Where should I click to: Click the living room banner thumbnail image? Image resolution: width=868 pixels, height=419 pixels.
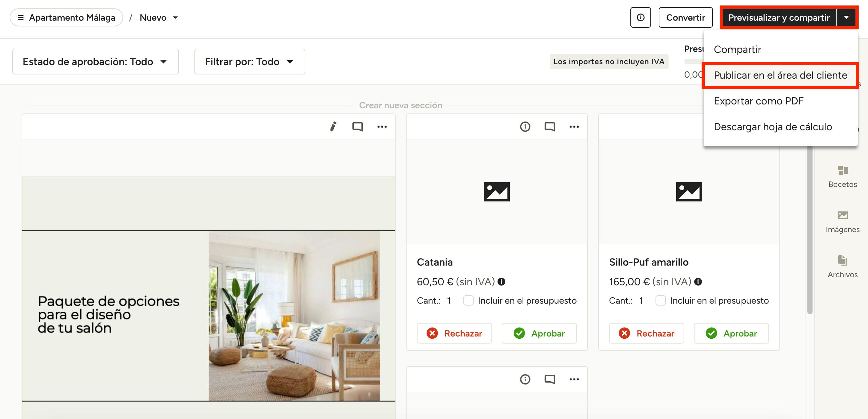pyautogui.click(x=294, y=316)
